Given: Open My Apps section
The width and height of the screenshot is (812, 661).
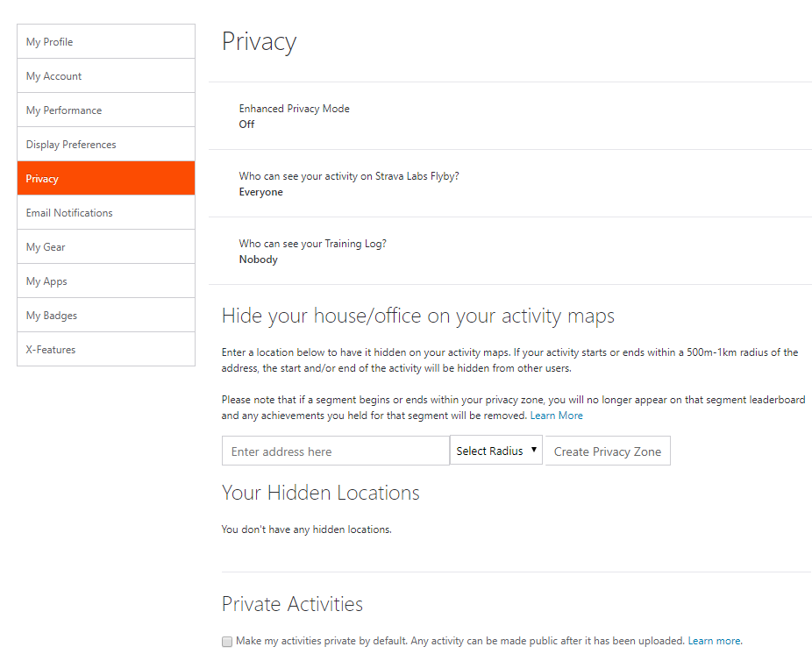Looking at the screenshot, I should 106,281.
